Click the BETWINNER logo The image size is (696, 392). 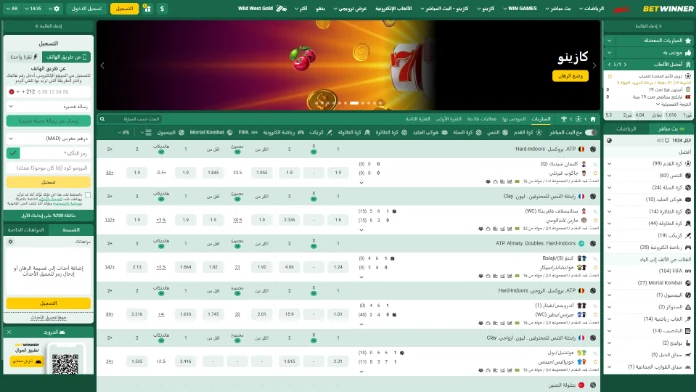pyautogui.click(x=668, y=8)
